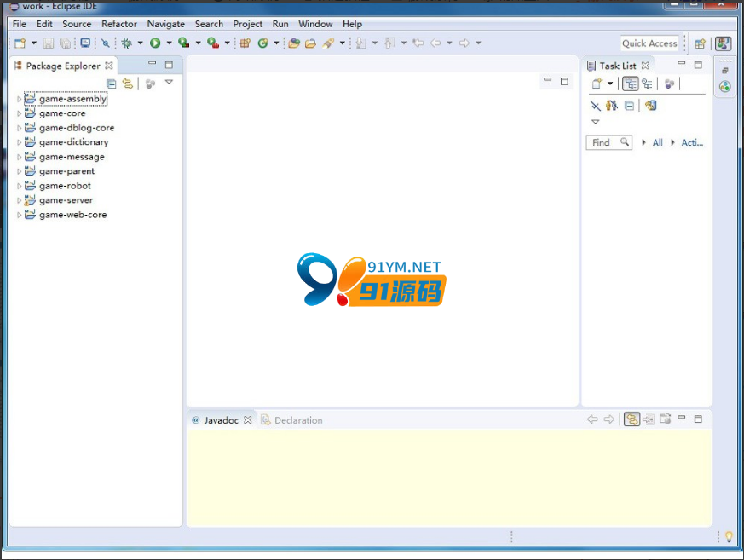Open the Window menu
744x560 pixels.
pyautogui.click(x=315, y=24)
